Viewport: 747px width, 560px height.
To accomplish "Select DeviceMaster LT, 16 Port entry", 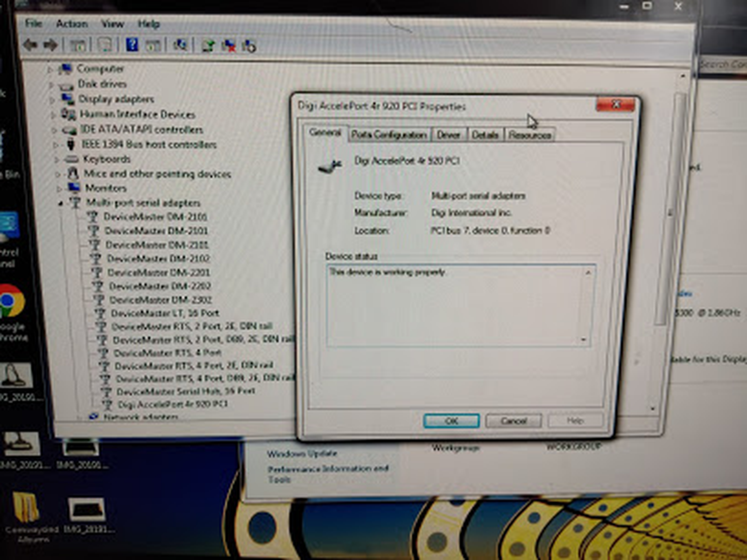I will point(165,313).
